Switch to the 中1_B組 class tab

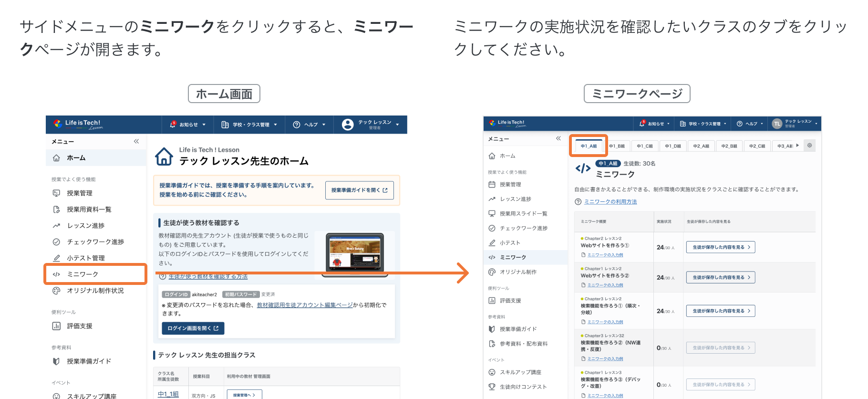tap(617, 146)
